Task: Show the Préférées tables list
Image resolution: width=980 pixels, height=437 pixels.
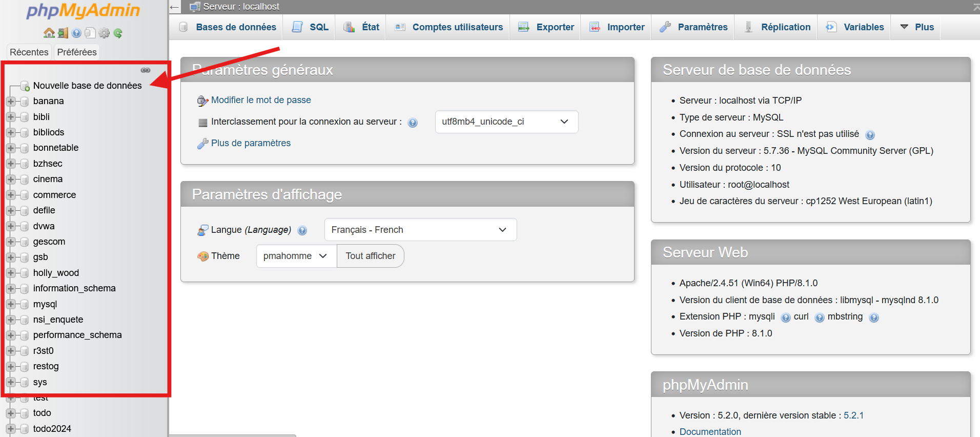Action: tap(77, 52)
